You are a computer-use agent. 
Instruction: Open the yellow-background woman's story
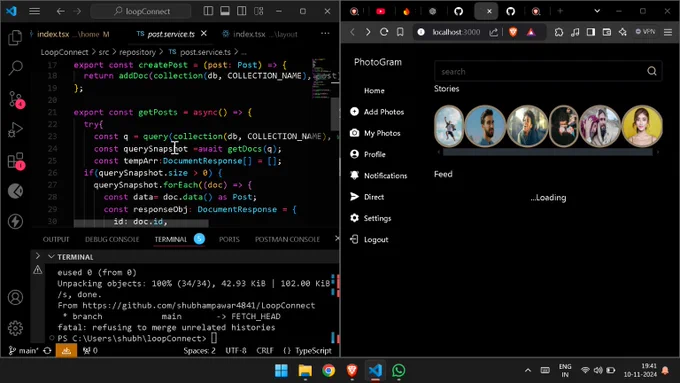tap(642, 126)
